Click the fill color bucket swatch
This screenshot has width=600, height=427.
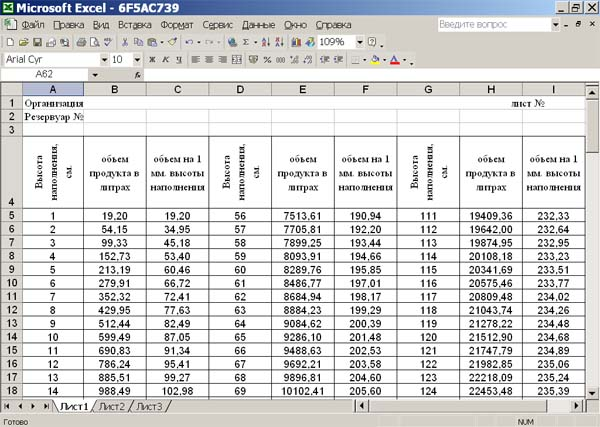pyautogui.click(x=375, y=60)
